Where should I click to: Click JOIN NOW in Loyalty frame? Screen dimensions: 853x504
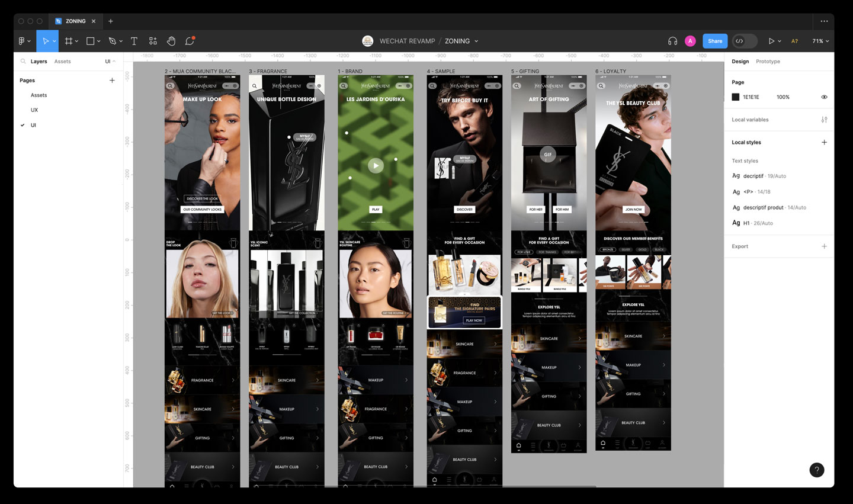(x=633, y=209)
